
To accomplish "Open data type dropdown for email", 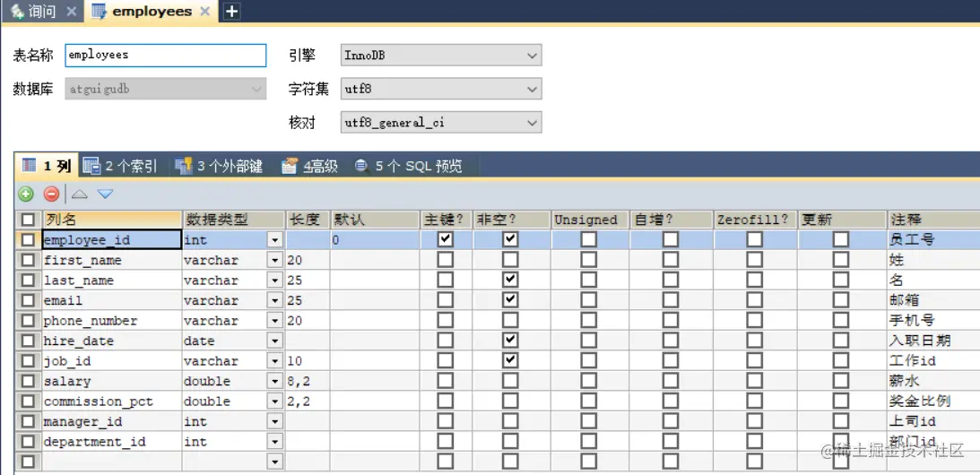I will [274, 300].
